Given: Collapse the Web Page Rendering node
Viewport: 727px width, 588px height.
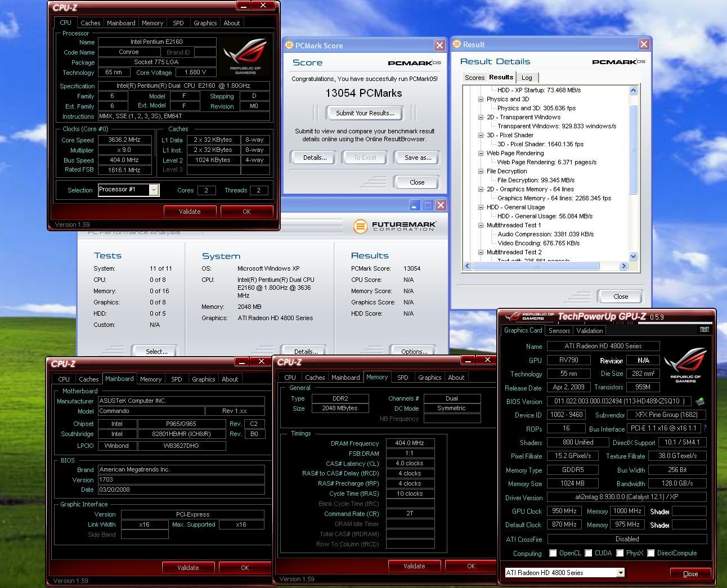Looking at the screenshot, I should click(481, 153).
